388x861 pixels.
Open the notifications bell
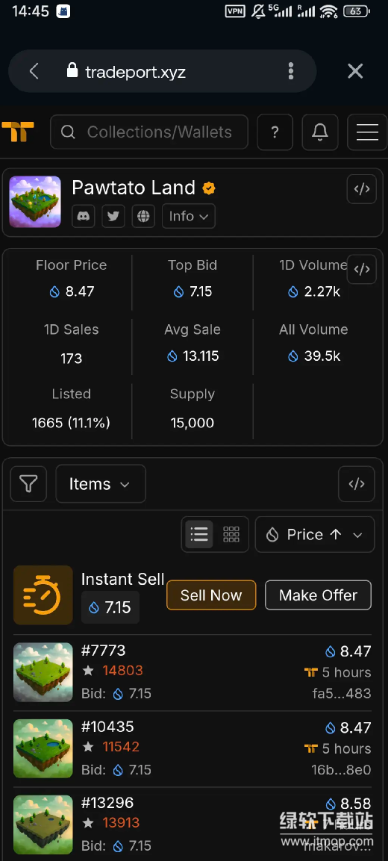coord(320,132)
